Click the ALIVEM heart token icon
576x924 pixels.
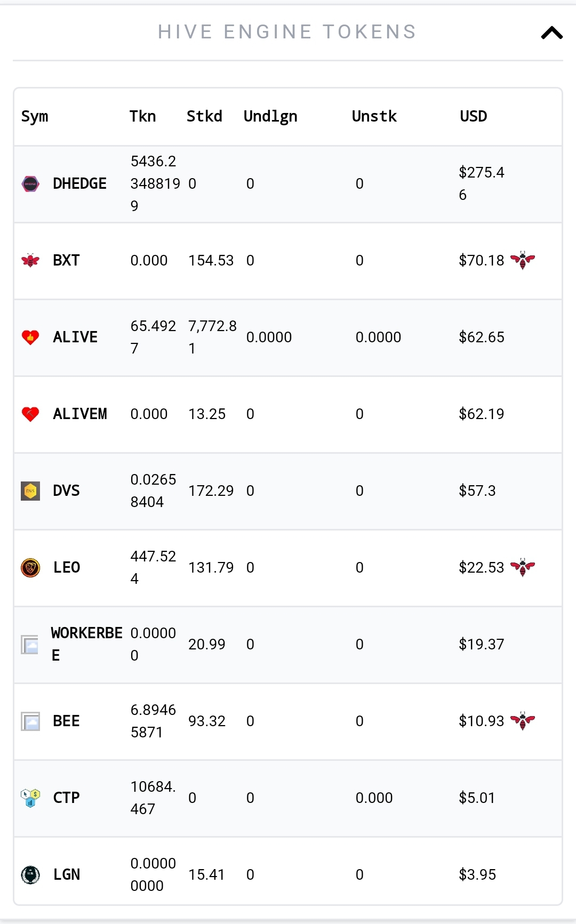30,414
